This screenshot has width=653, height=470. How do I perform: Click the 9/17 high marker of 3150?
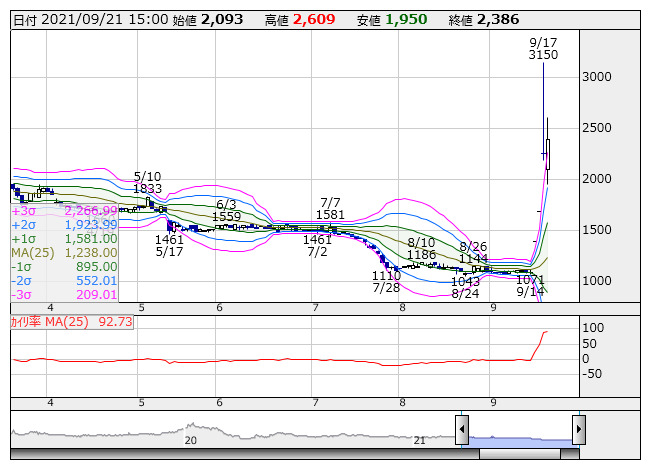[x=543, y=55]
